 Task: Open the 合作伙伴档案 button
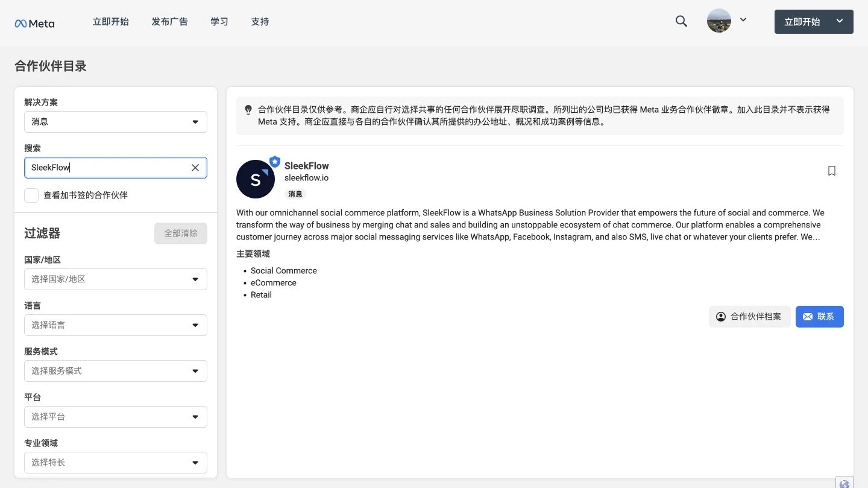tap(750, 317)
